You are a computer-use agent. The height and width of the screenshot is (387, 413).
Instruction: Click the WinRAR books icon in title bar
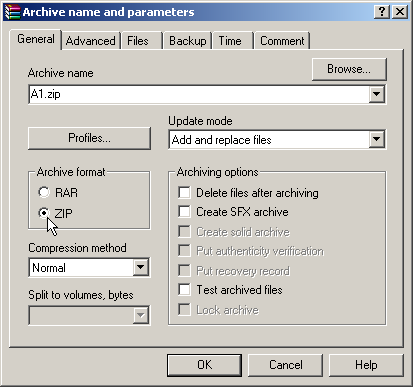13,12
